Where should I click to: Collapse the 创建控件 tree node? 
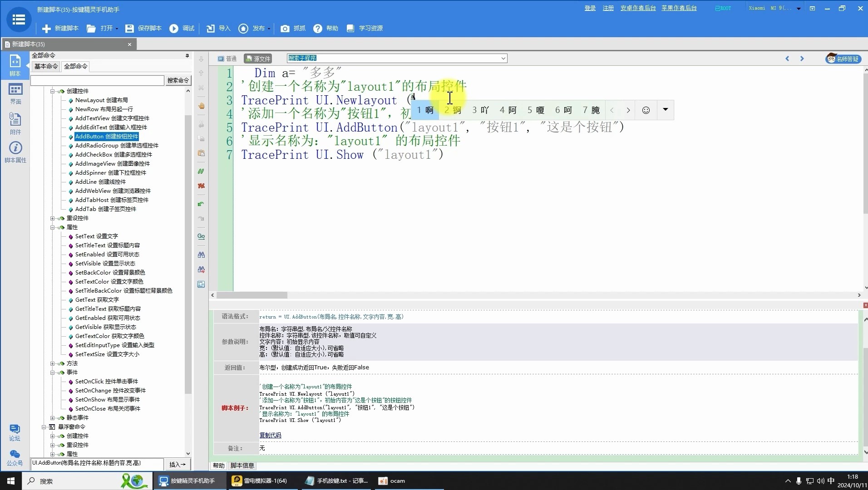pos(52,91)
